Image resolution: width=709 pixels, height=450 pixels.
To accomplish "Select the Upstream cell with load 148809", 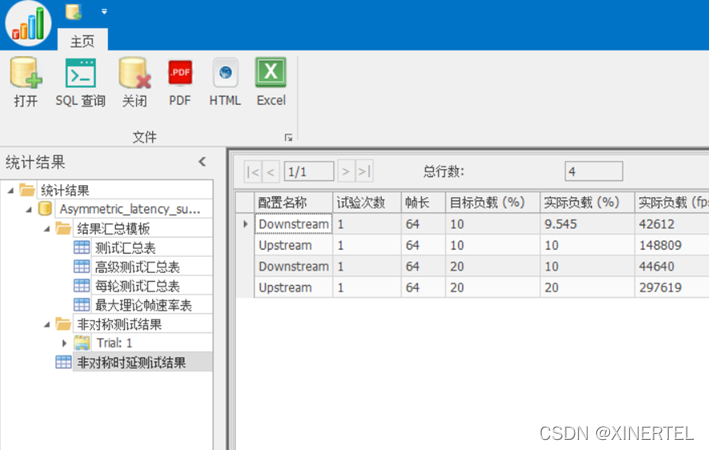I will point(293,245).
